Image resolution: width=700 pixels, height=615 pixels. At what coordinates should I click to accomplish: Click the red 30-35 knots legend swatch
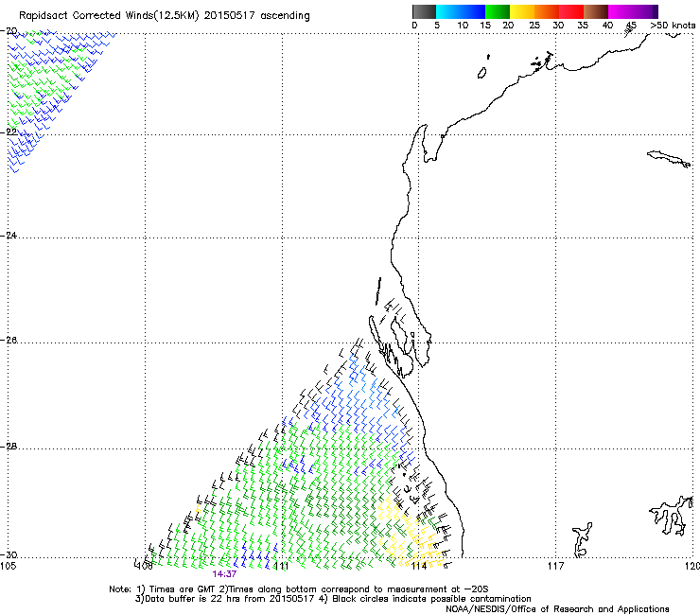pos(571,11)
